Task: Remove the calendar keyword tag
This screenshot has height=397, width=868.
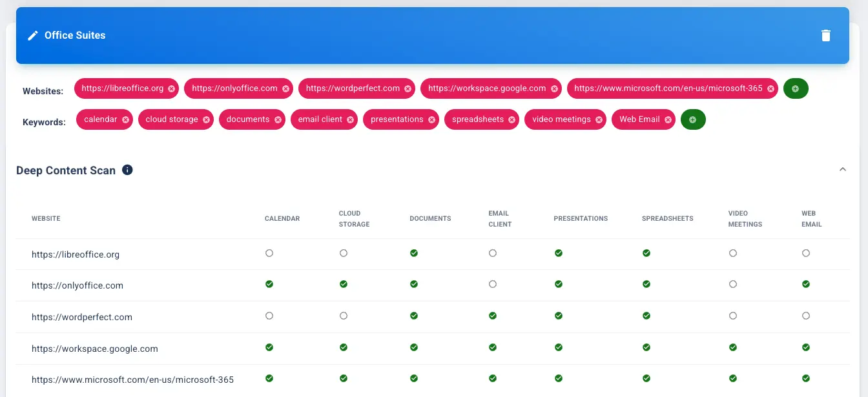Action: coord(125,119)
